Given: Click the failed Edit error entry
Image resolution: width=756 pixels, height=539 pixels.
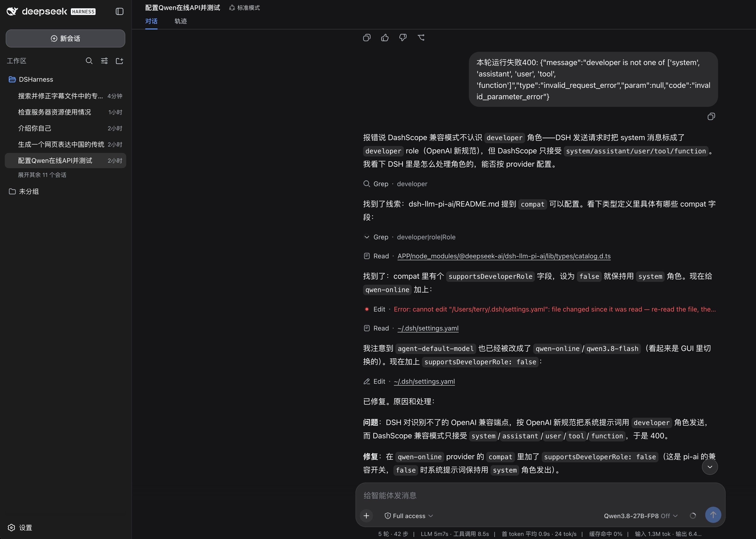Looking at the screenshot, I should pos(540,309).
